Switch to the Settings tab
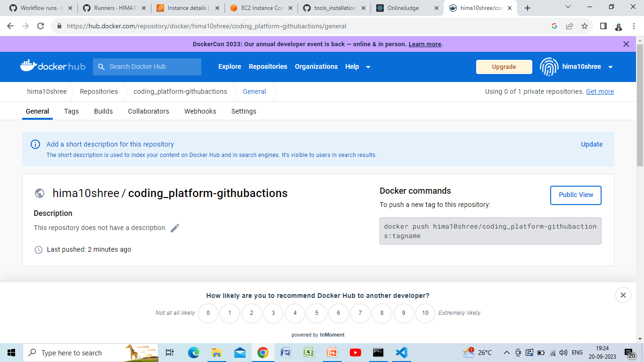 point(244,111)
